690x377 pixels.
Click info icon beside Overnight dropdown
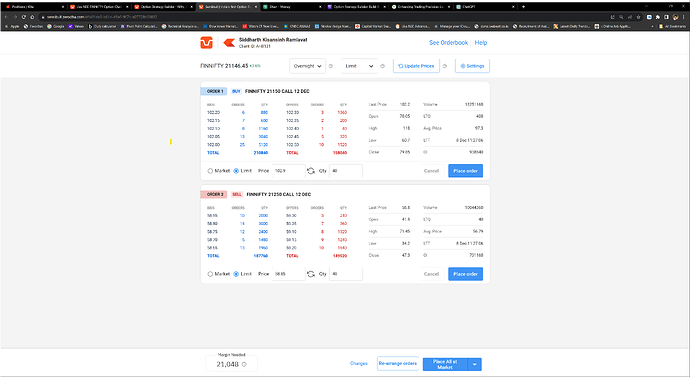(331, 66)
